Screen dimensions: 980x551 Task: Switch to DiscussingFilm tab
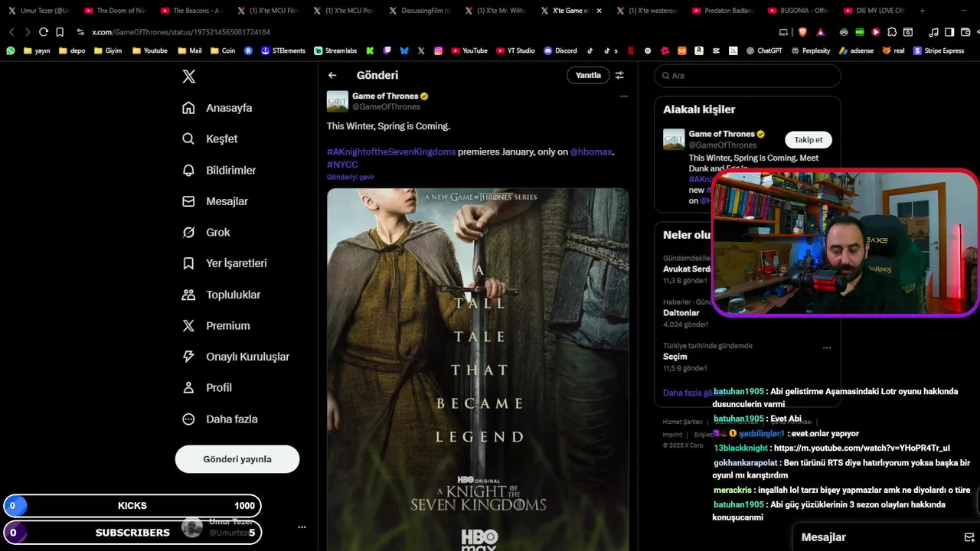coord(418,11)
